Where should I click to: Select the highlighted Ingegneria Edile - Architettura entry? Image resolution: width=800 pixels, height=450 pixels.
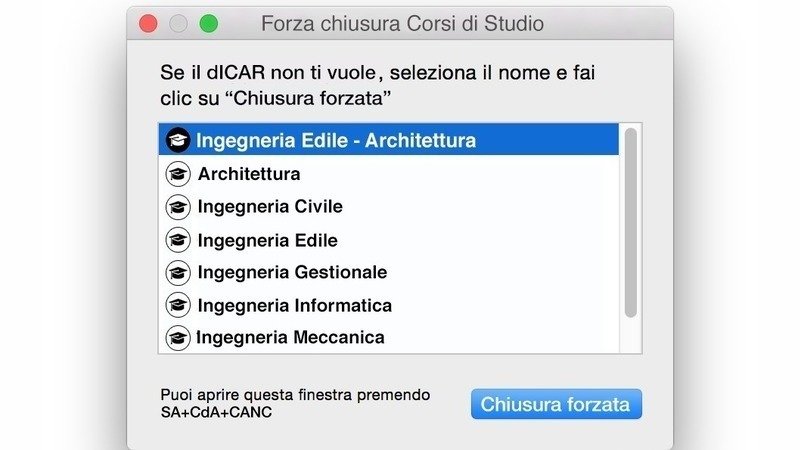pos(335,140)
